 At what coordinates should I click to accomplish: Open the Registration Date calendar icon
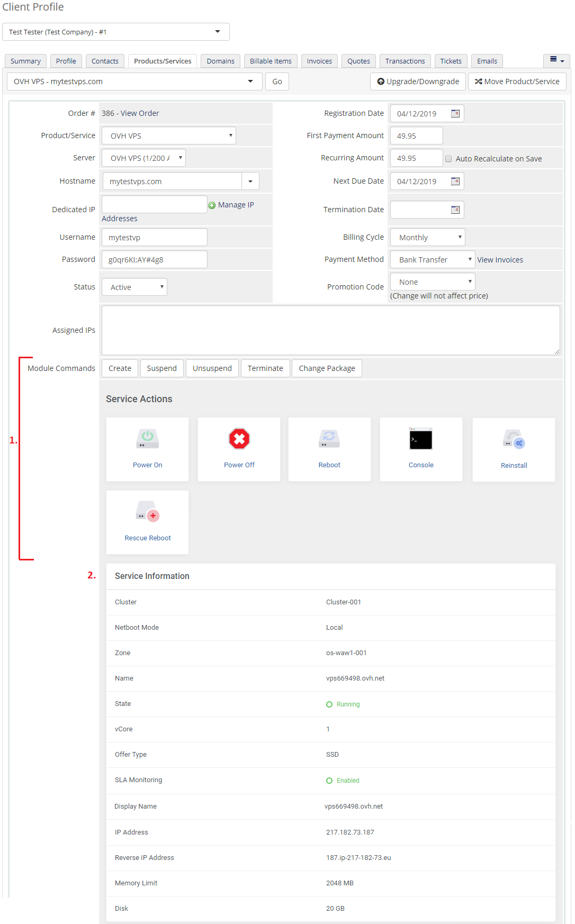pyautogui.click(x=455, y=113)
